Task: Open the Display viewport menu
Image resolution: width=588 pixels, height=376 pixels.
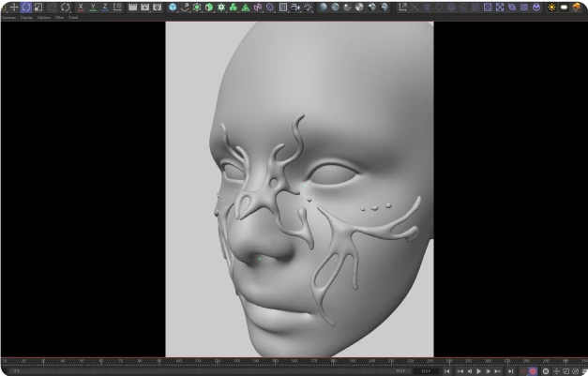Action: coord(26,18)
